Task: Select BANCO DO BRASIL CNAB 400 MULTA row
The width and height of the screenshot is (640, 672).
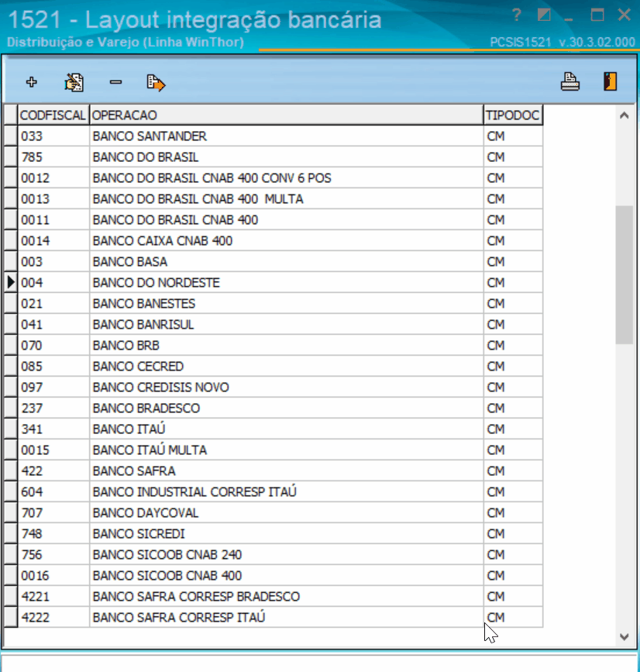Action: click(x=274, y=199)
